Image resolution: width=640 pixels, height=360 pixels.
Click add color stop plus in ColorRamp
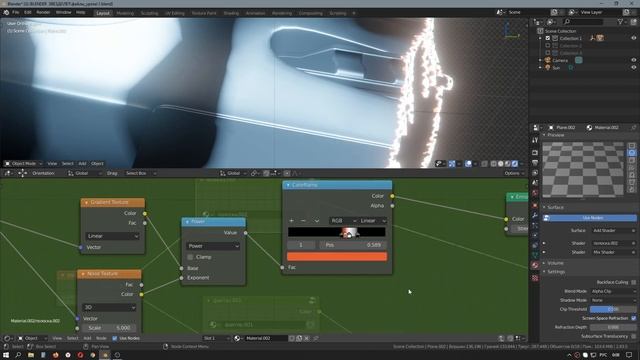click(x=291, y=220)
